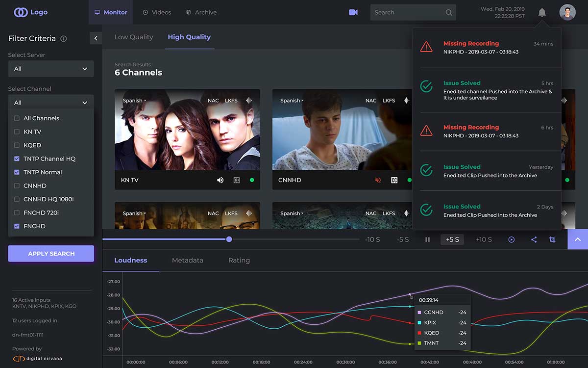
Task: Open the Archive tab
Action: coord(201,12)
